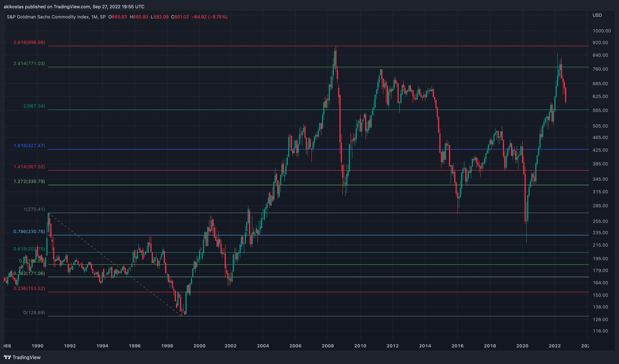Click the 565.00 price axis value
The height and width of the screenshot is (364, 619).
pyautogui.click(x=600, y=110)
